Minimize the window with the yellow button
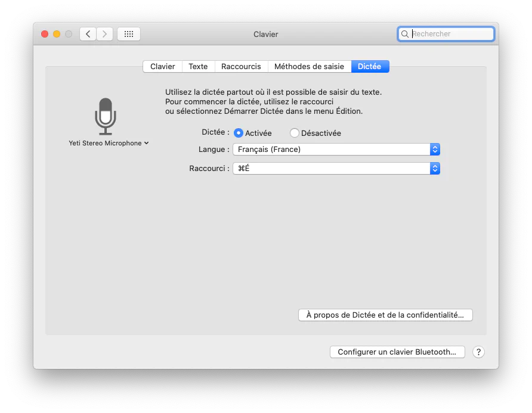Viewport: 532px width, 413px height. (57, 34)
